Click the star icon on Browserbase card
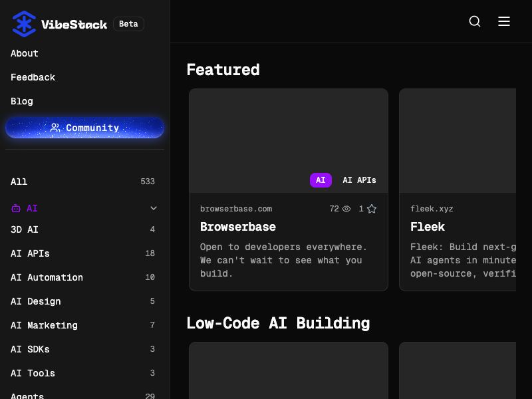Image resolution: width=532 pixels, height=399 pixels. tap(372, 209)
